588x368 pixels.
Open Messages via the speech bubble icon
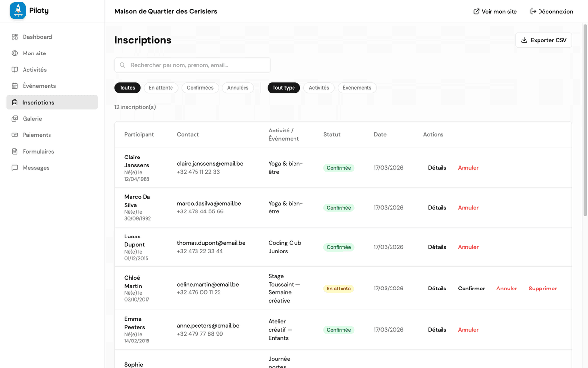coord(15,168)
